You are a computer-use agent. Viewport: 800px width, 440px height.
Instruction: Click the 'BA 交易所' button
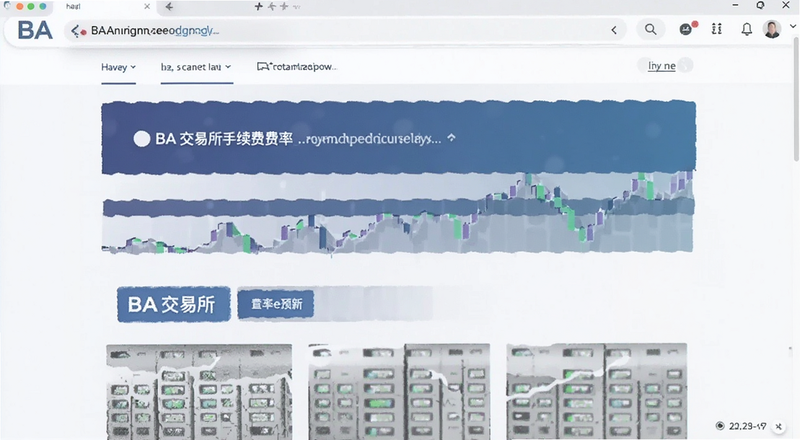[173, 304]
